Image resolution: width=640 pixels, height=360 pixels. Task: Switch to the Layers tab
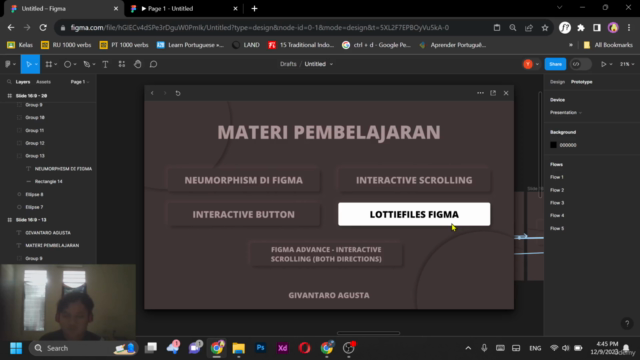[x=23, y=82]
